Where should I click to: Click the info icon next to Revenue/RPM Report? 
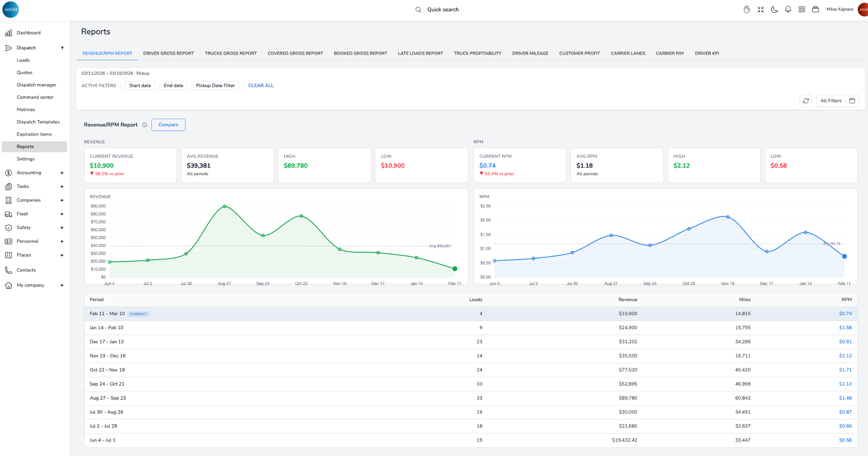point(145,125)
